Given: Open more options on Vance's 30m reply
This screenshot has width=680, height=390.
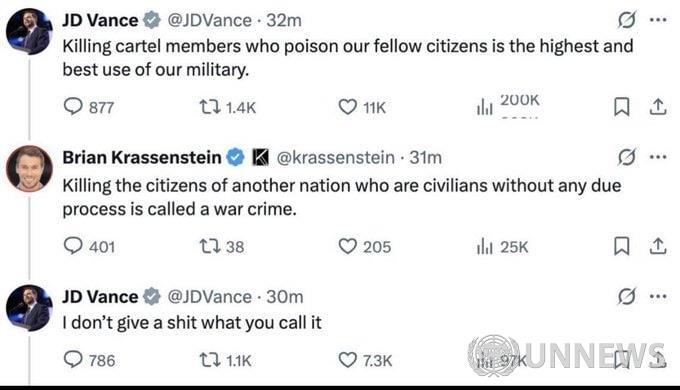Looking at the screenshot, I should 658,297.
